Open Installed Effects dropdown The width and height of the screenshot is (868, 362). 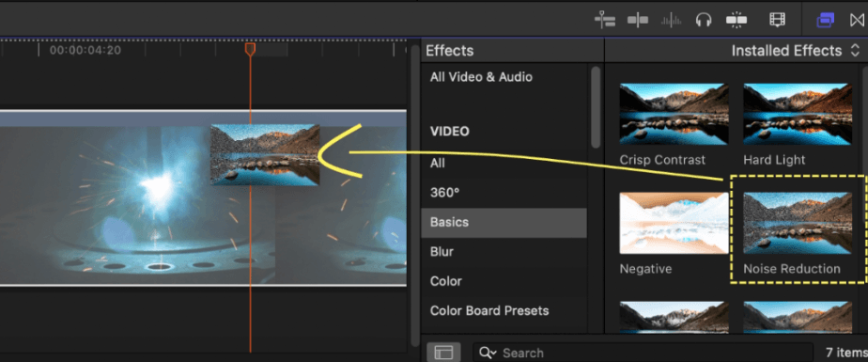click(x=796, y=51)
